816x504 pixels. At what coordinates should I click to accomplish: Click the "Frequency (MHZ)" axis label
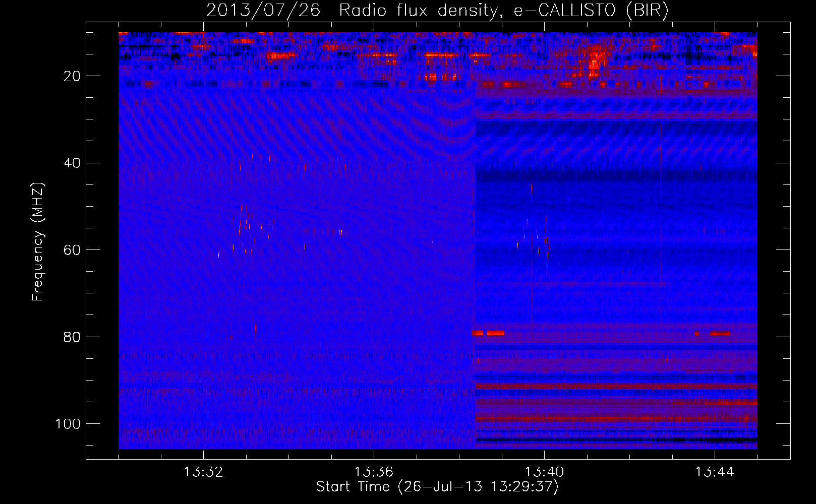pos(38,242)
